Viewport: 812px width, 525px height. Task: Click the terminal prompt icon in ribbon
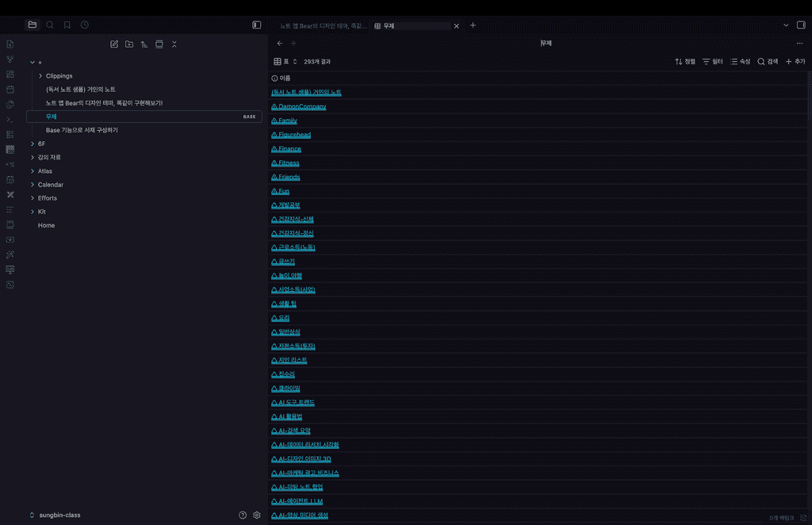(x=10, y=119)
